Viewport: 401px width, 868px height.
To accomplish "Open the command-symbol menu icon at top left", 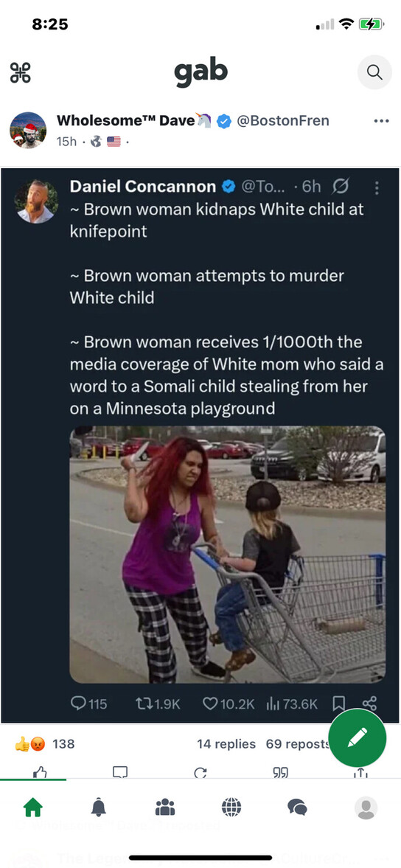I will [21, 72].
